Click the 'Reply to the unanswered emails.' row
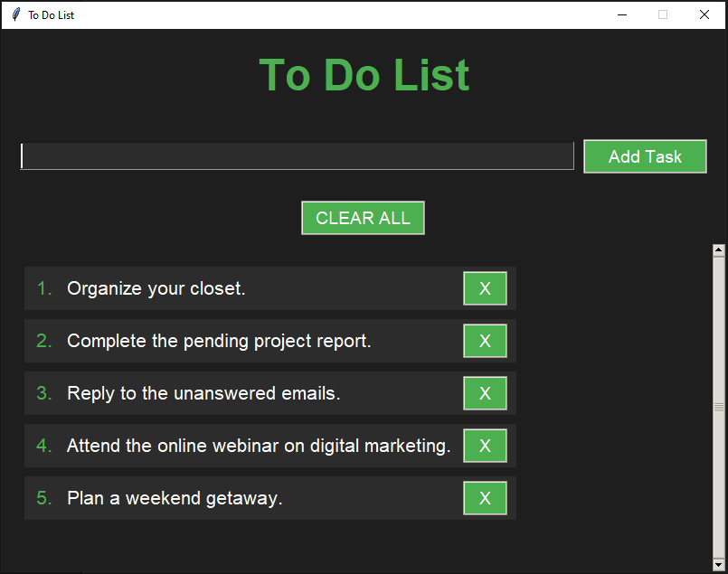728x574 pixels. point(203,393)
